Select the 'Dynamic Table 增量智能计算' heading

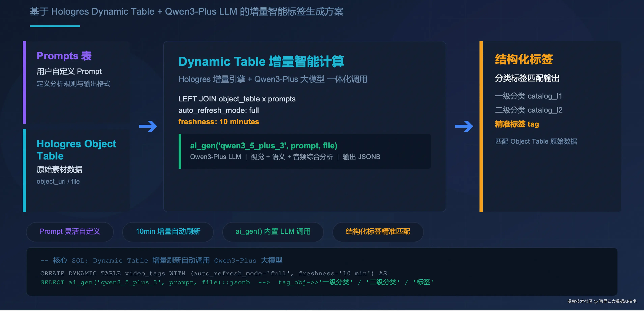261,62
